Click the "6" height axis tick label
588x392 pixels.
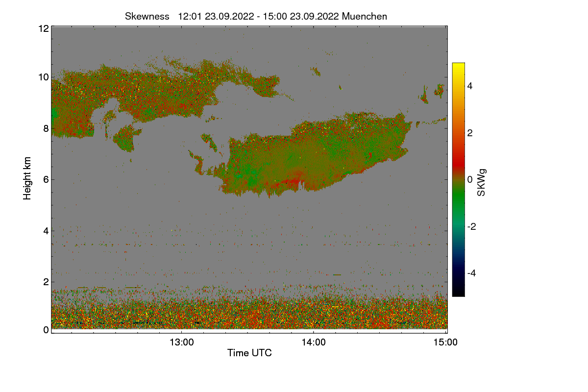point(46,179)
